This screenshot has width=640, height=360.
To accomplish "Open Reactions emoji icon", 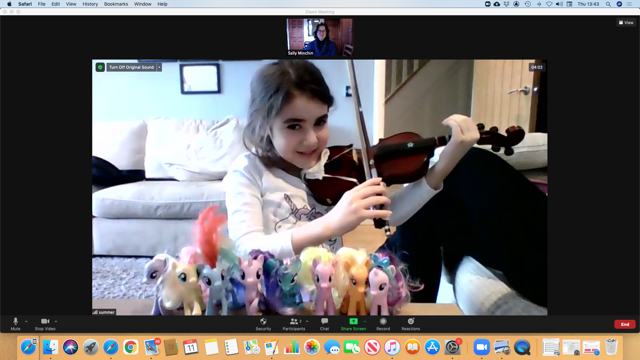I will (411, 322).
